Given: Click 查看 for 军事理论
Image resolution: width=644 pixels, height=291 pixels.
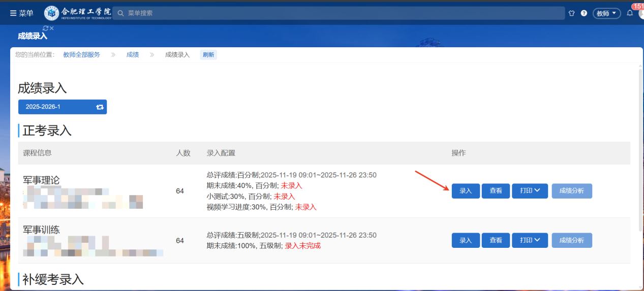Looking at the screenshot, I should click(x=496, y=191).
